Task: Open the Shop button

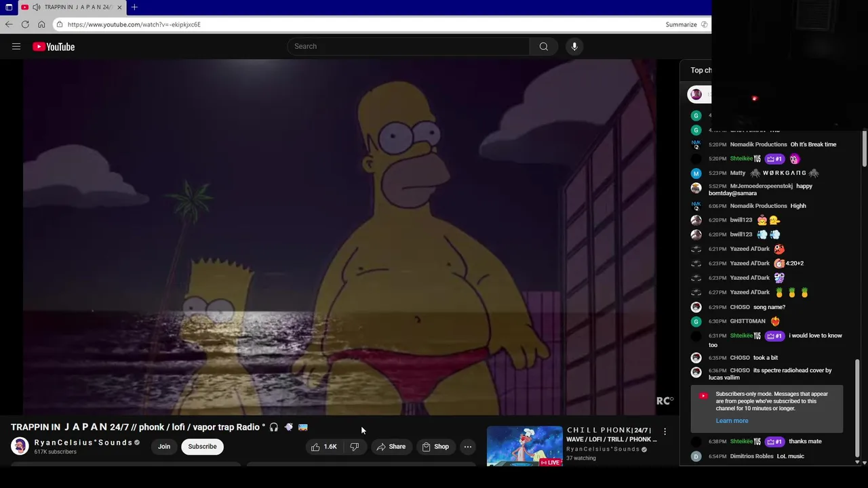Action: pyautogui.click(x=435, y=447)
